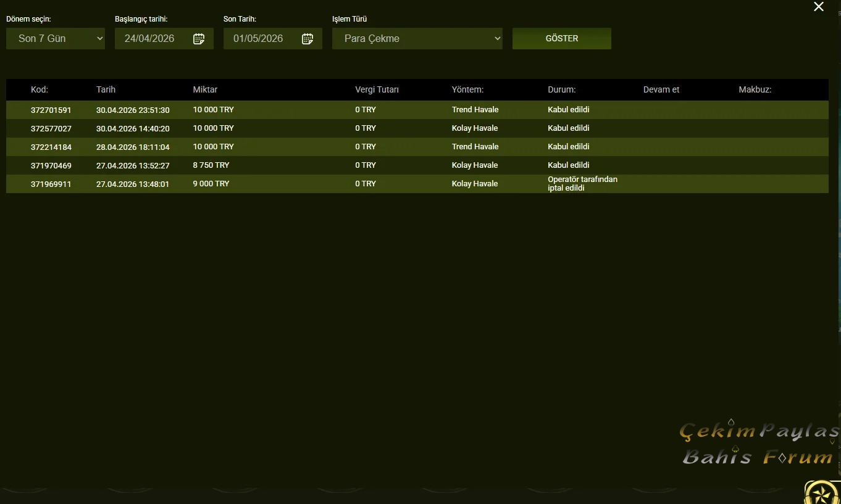This screenshot has height=504, width=841.
Task: Expand the 'Para Çekme' transaction type dropdown
Action: [417, 38]
